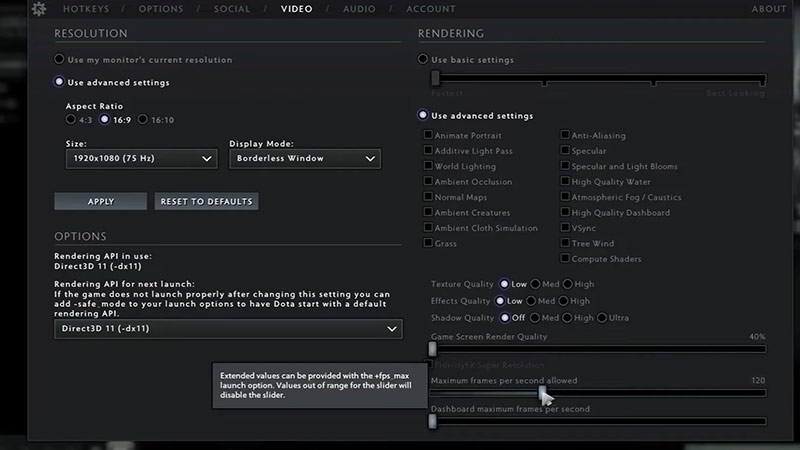Select Use my monitor's current resolution
The height and width of the screenshot is (450, 800).
coord(60,60)
